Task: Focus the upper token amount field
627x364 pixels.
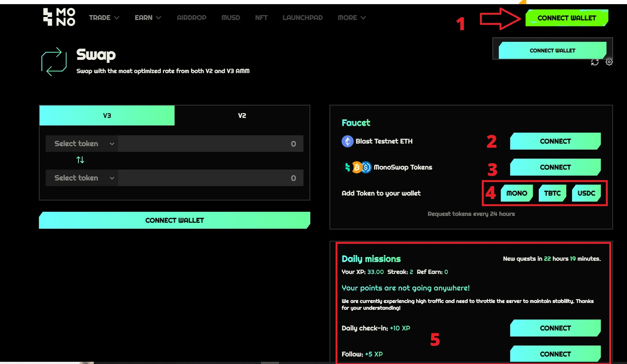Action: click(x=211, y=144)
